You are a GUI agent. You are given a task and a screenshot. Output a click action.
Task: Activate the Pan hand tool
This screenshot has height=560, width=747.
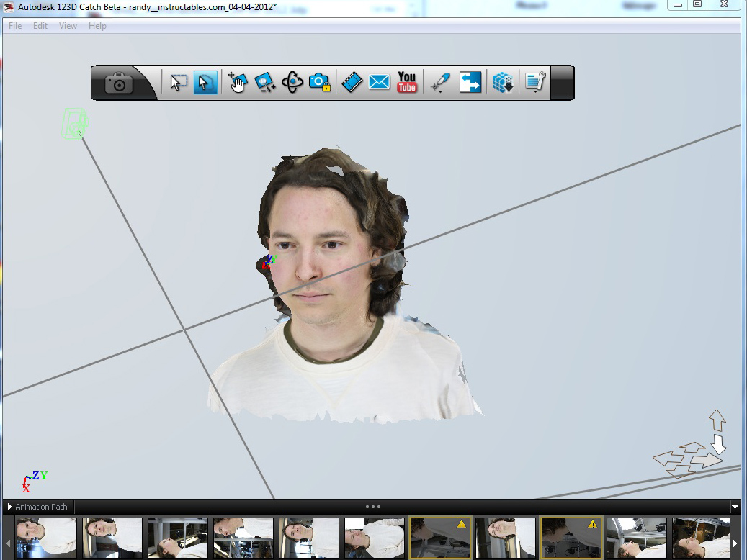pyautogui.click(x=237, y=82)
